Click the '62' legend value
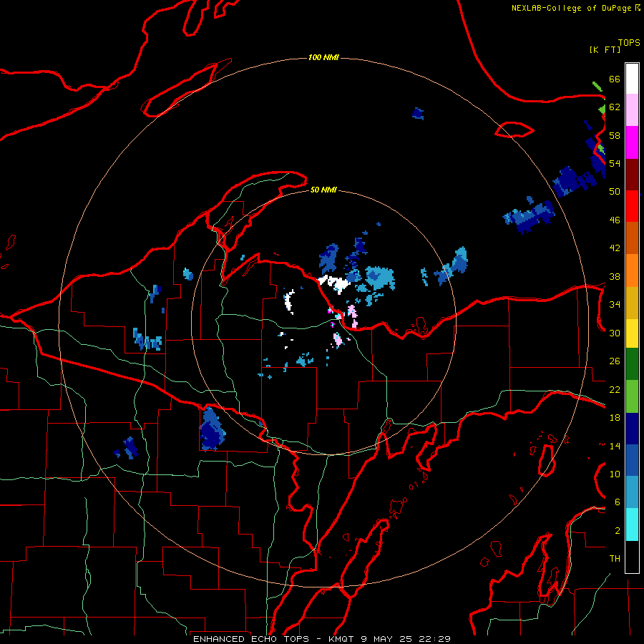This screenshot has height=644, width=644. 615,107
